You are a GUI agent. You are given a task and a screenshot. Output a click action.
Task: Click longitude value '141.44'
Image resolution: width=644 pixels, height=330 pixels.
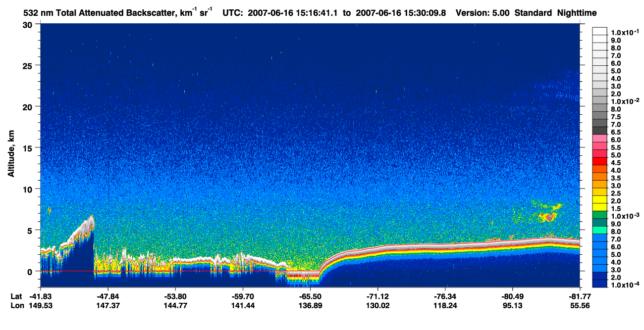point(243,305)
